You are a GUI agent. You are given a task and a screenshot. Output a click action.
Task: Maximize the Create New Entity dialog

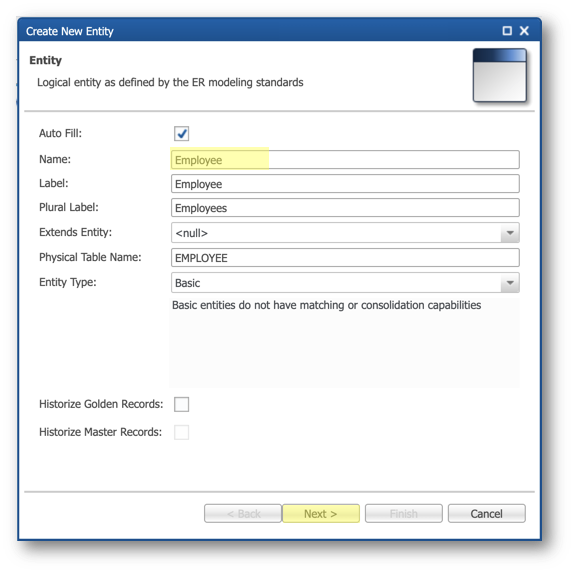tap(507, 31)
